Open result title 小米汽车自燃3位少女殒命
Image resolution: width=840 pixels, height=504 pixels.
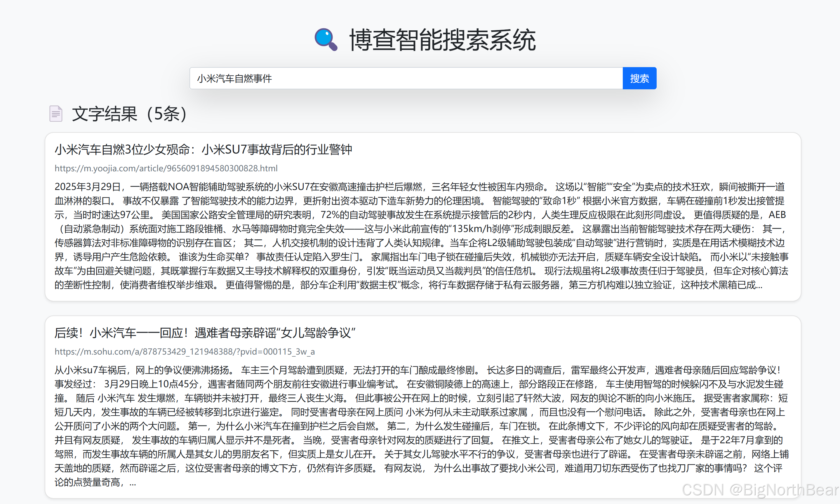(x=203, y=149)
